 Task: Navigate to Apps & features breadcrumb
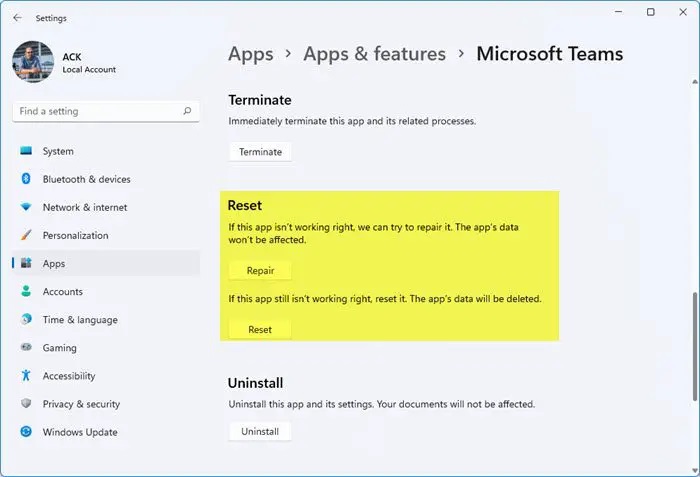[374, 54]
